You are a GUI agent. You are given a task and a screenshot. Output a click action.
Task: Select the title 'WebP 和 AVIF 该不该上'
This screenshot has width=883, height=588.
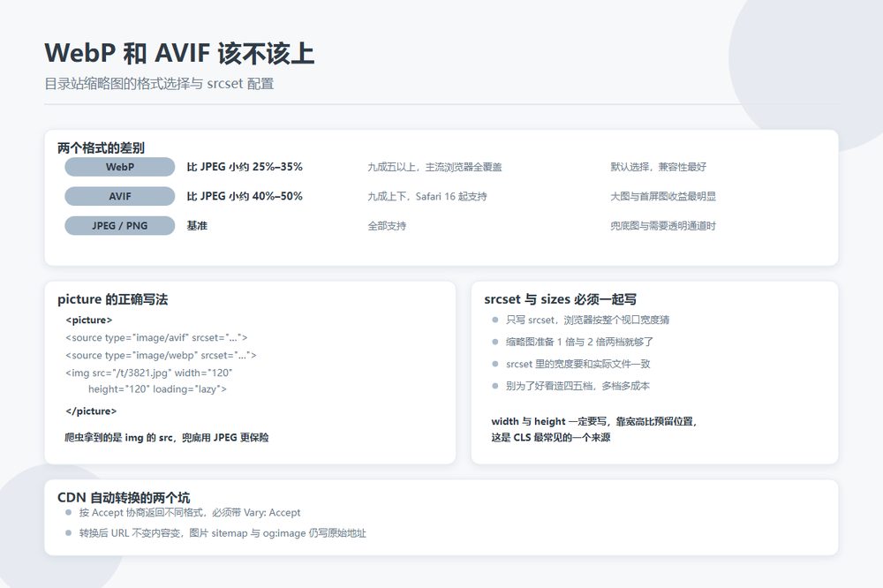pyautogui.click(x=179, y=54)
